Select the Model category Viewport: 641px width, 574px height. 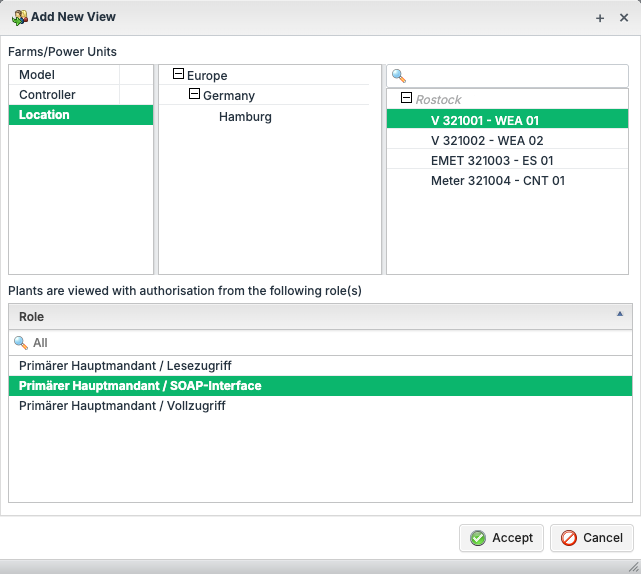[x=37, y=75]
